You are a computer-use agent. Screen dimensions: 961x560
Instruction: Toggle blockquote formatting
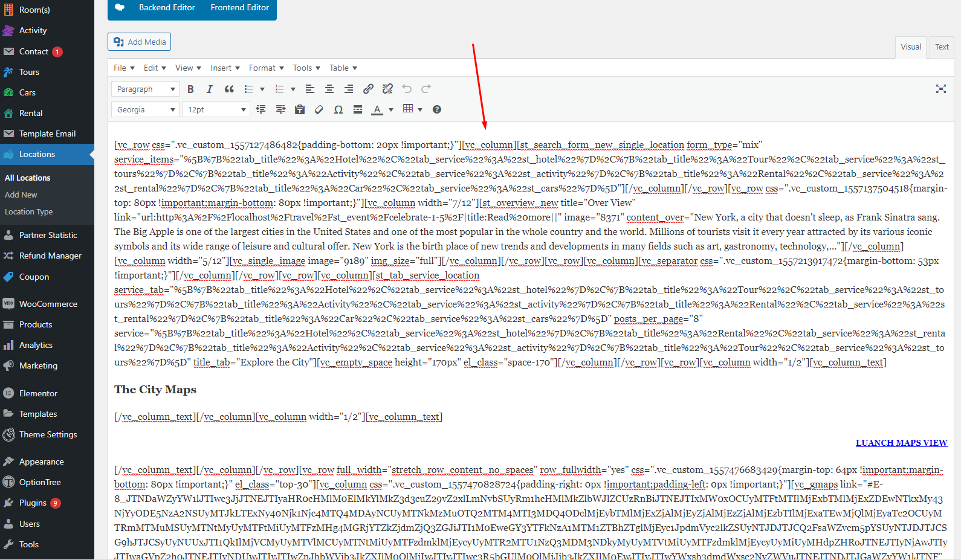(x=229, y=89)
